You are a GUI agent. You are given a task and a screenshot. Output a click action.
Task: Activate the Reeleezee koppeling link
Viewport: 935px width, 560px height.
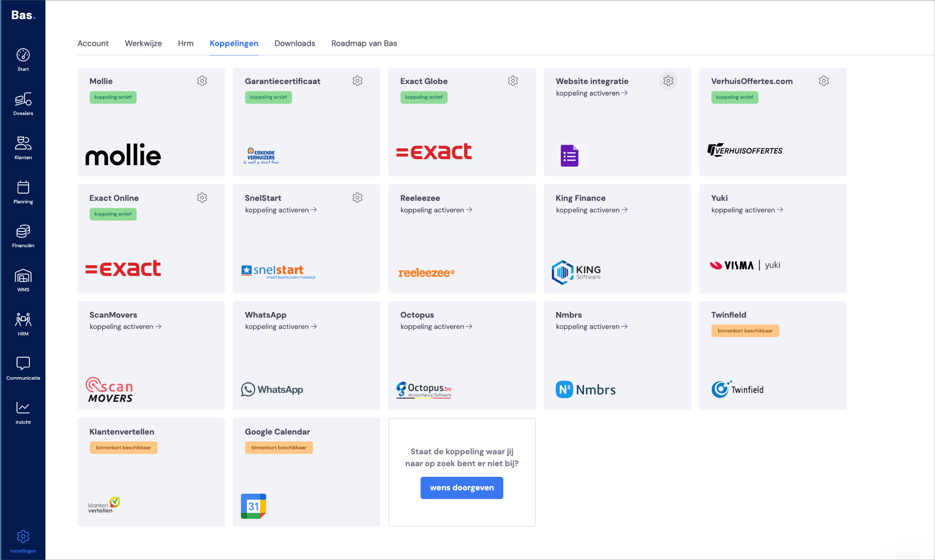[436, 210]
